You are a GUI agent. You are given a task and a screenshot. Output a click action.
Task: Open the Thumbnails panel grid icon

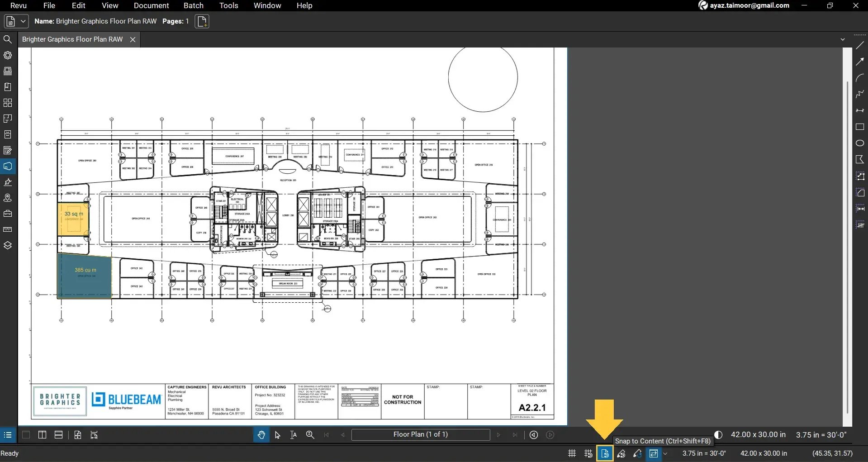8,103
